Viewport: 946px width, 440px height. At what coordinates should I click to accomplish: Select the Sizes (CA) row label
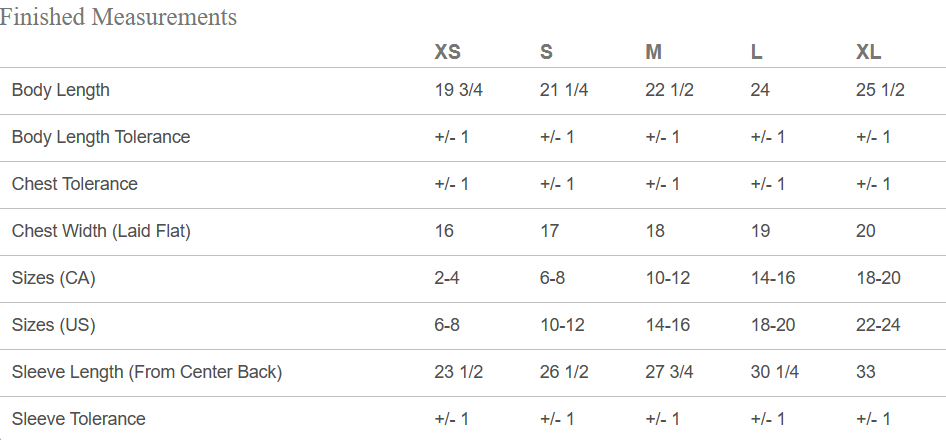pos(54,278)
